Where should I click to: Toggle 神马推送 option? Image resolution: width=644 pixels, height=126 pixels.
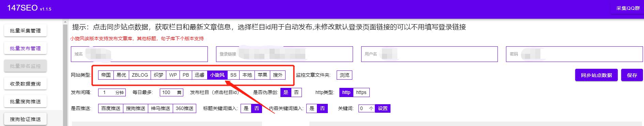160,108
